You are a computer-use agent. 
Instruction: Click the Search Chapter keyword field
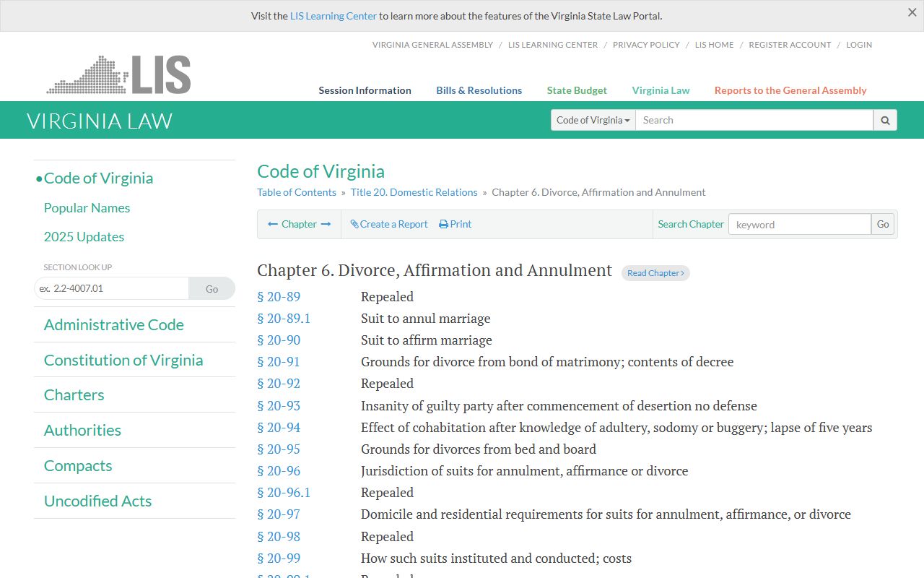pyautogui.click(x=800, y=224)
